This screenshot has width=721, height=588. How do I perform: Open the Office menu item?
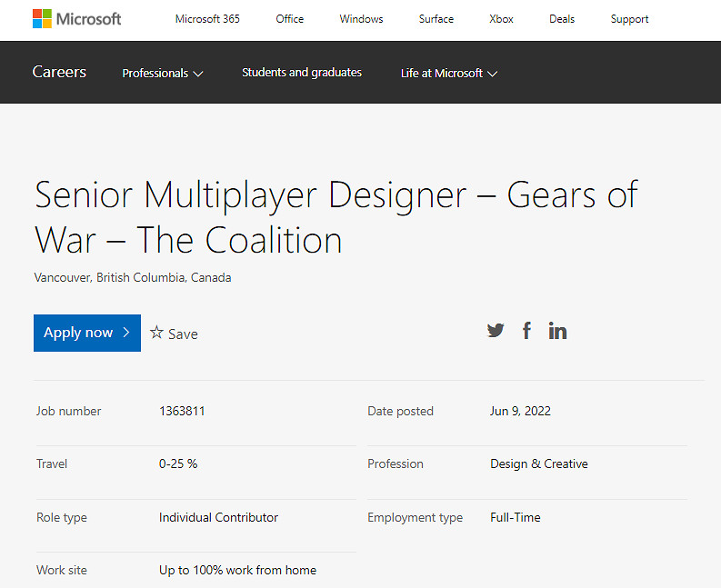pos(290,19)
